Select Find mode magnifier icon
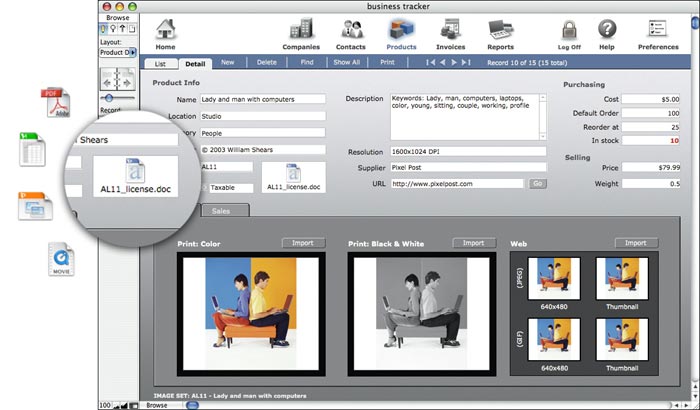The width and height of the screenshot is (700, 410). click(113, 29)
